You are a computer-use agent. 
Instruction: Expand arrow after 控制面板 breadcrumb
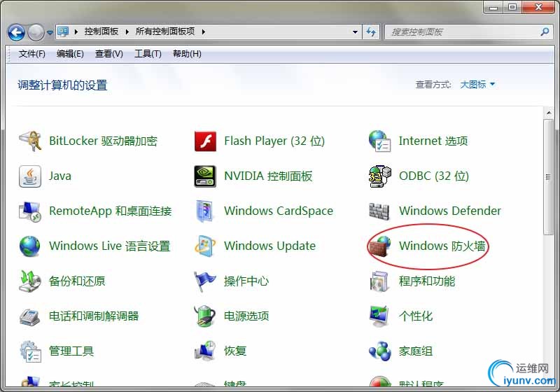tap(127, 31)
